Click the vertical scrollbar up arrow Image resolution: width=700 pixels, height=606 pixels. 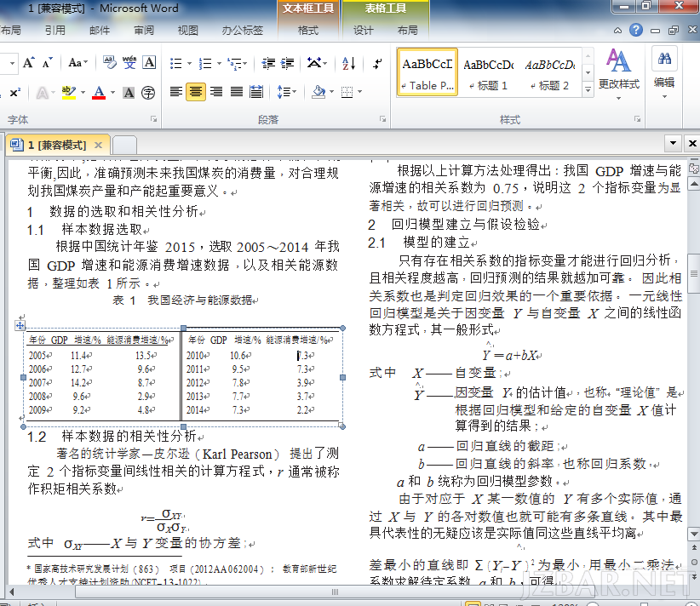[x=694, y=184]
